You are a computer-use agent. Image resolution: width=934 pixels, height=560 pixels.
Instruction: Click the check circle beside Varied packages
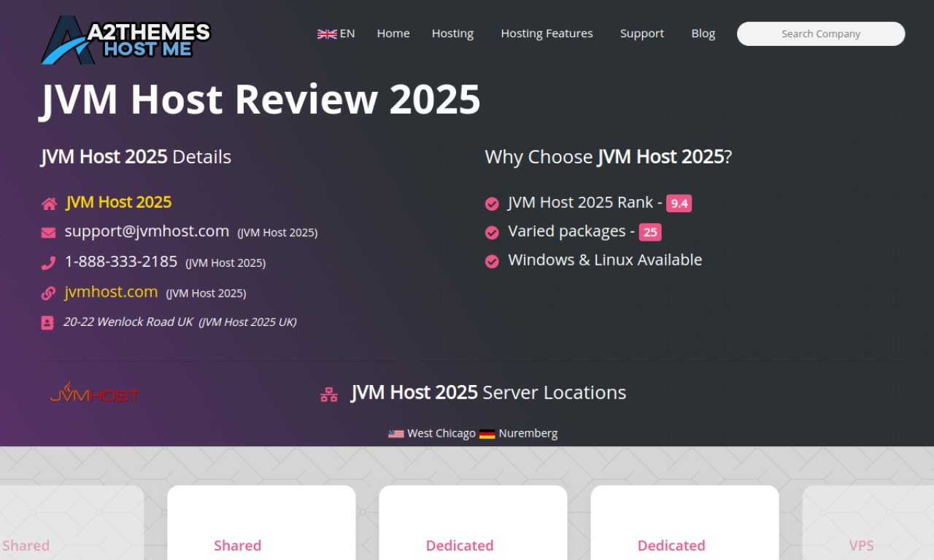[492, 233]
